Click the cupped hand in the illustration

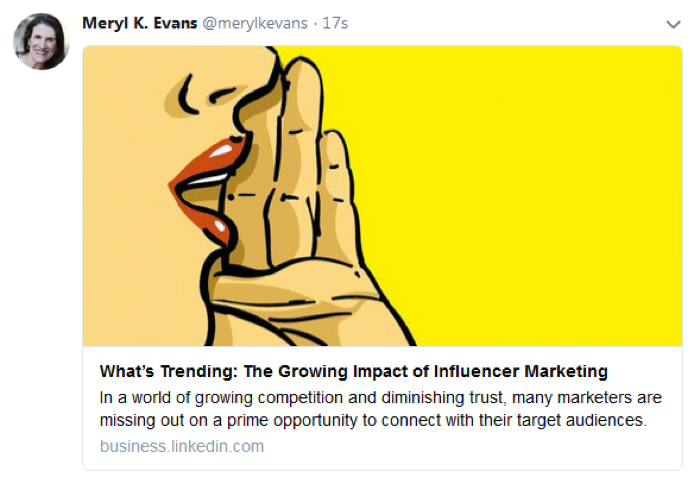tap(300, 200)
